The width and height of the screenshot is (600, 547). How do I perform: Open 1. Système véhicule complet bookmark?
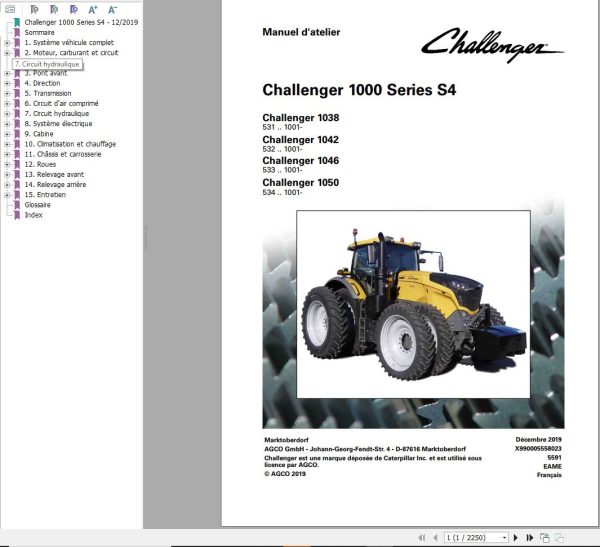click(69, 42)
